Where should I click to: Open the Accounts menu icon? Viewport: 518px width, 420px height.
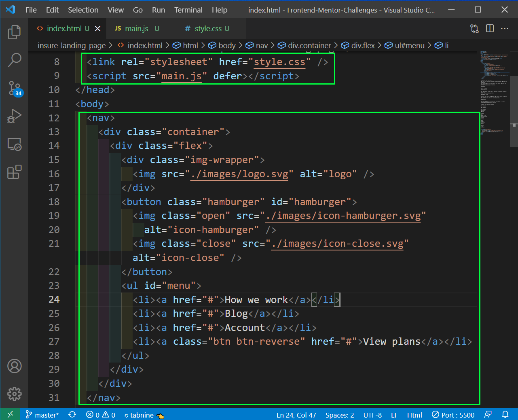click(x=14, y=366)
